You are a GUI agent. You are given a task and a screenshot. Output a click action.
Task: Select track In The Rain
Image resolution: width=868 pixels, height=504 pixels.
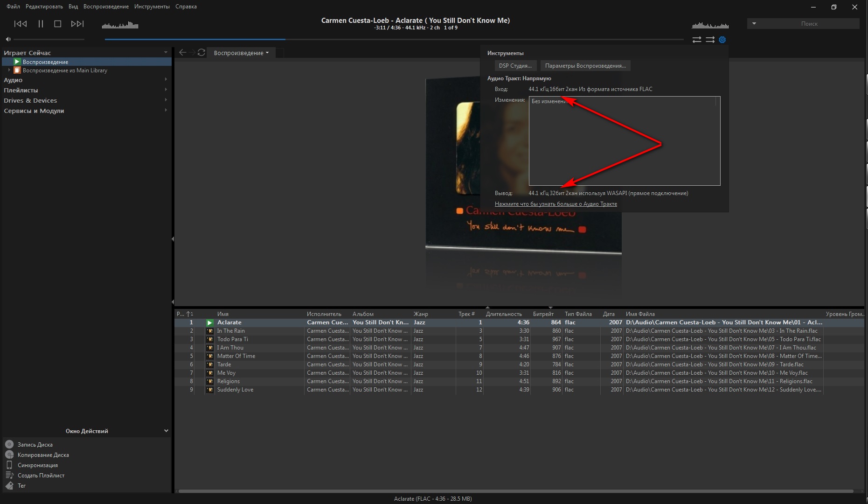[x=520, y=331]
